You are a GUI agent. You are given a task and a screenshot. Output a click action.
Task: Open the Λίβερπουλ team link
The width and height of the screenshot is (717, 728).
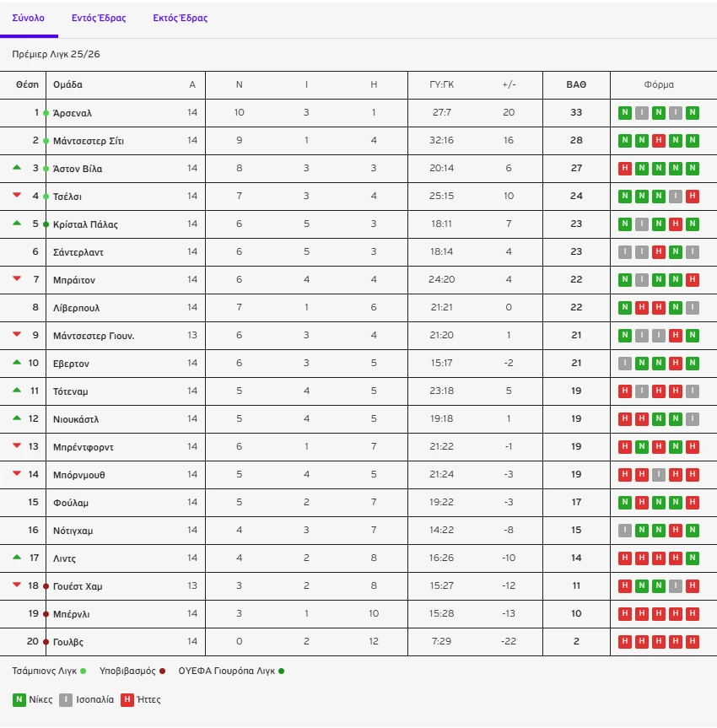coord(77,308)
